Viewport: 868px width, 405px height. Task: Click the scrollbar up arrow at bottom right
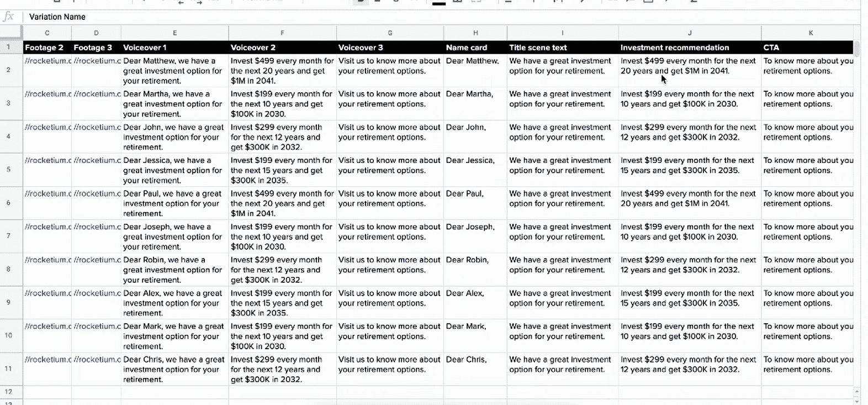tap(856, 392)
